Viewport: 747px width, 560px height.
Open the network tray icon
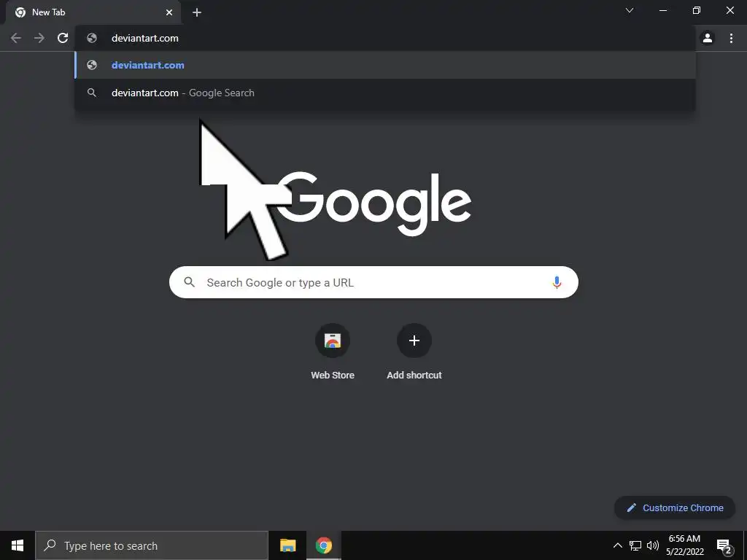(x=635, y=545)
